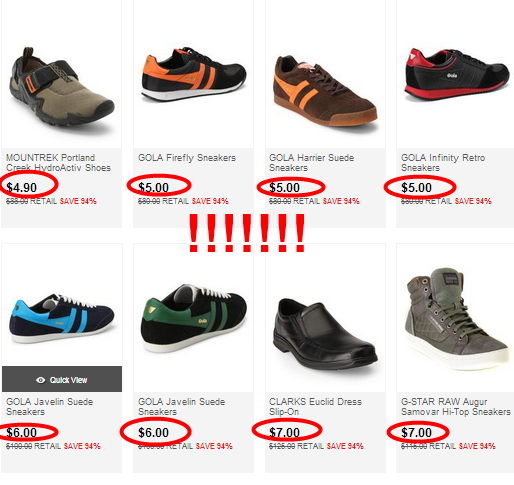Click the $4.90 price on MOUNTREK shoes

pyautogui.click(x=22, y=187)
